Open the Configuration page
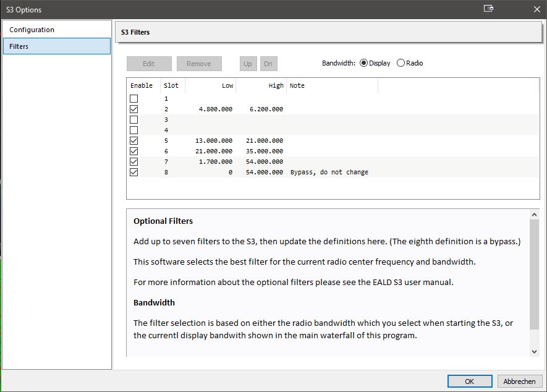 [x=32, y=30]
